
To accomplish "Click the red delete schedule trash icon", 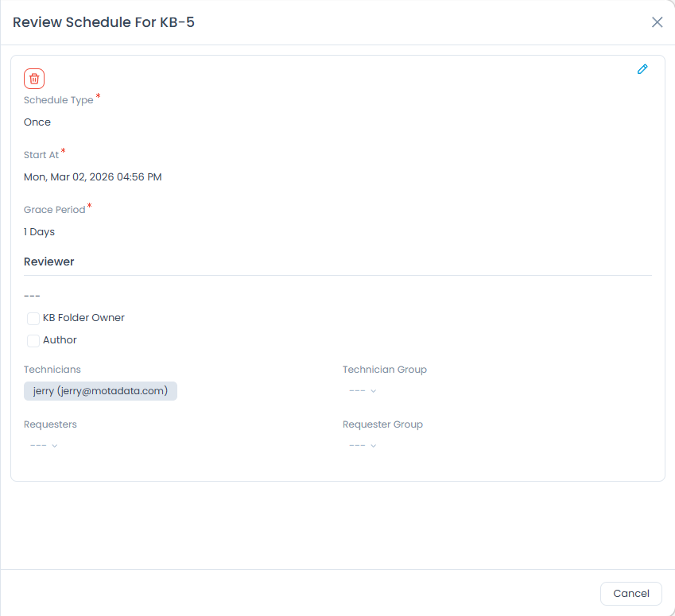I will click(34, 78).
